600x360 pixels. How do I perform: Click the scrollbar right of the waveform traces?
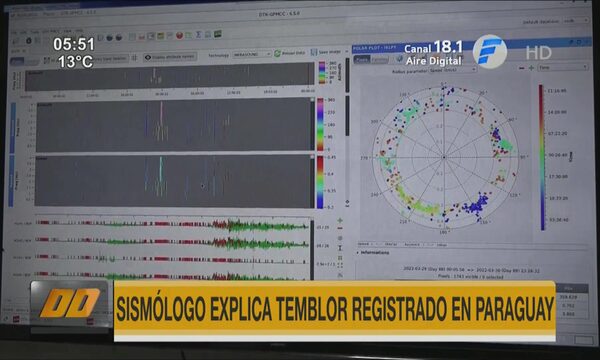pyautogui.click(x=312, y=249)
